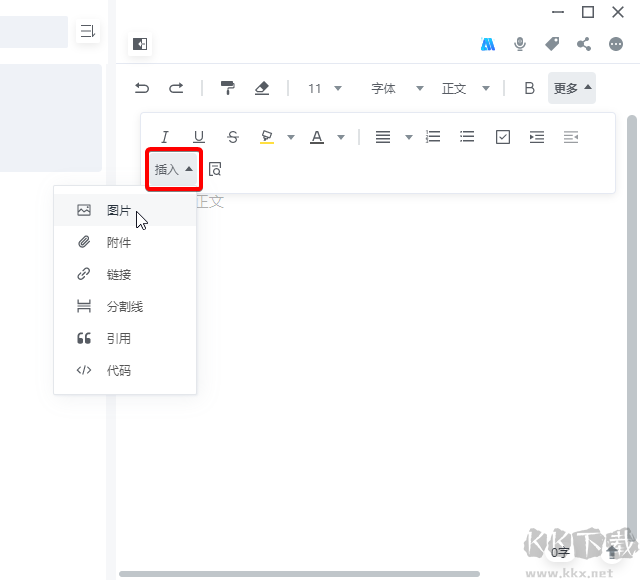Click the undo arrow icon
The image size is (640, 580).
pos(142,88)
